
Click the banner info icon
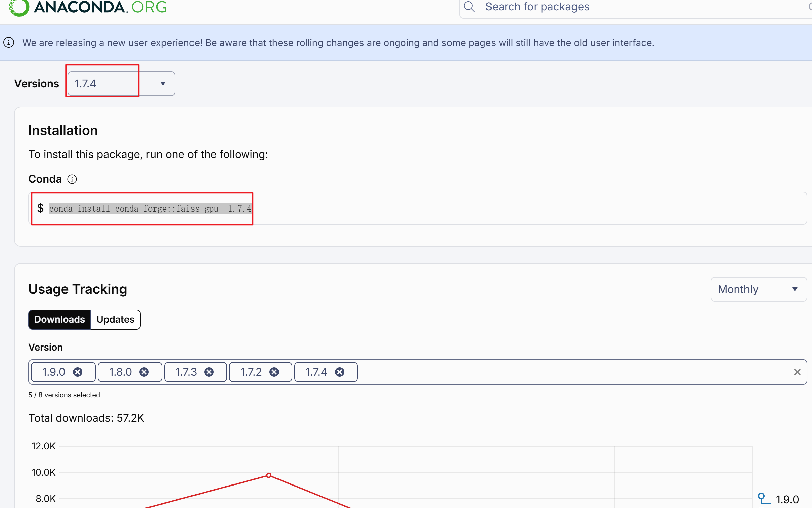pyautogui.click(x=9, y=43)
